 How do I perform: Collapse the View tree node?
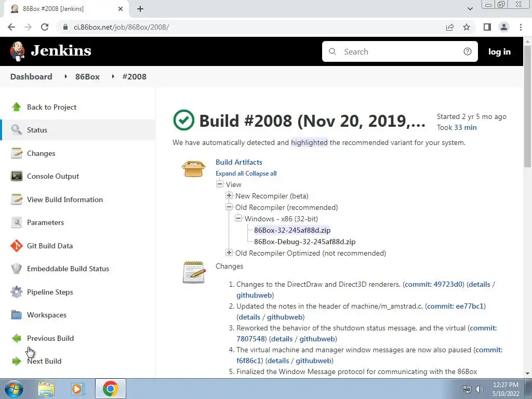(220, 184)
